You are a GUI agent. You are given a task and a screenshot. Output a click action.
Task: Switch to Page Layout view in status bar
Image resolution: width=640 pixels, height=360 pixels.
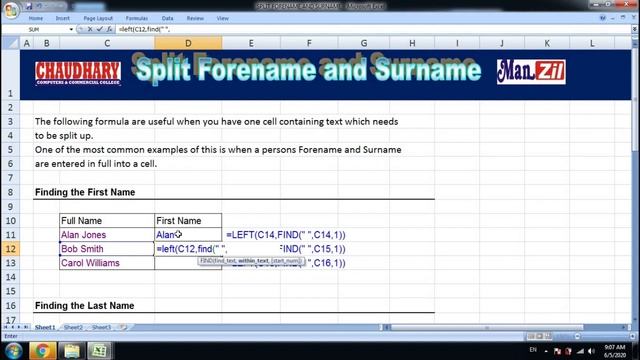coord(539,336)
